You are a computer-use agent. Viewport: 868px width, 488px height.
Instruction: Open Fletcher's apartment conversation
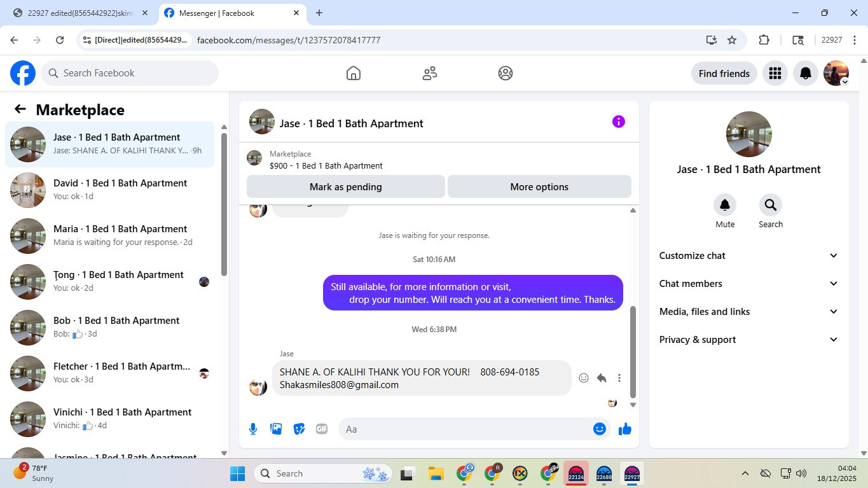click(x=110, y=373)
